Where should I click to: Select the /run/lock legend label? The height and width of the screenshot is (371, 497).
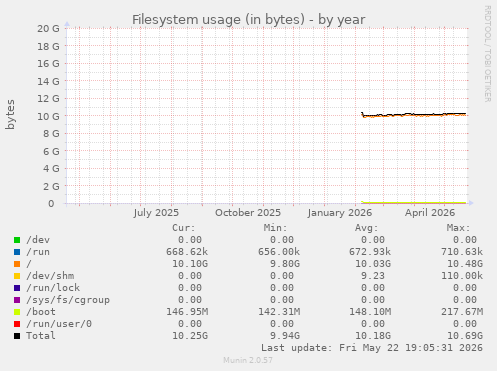(53, 288)
